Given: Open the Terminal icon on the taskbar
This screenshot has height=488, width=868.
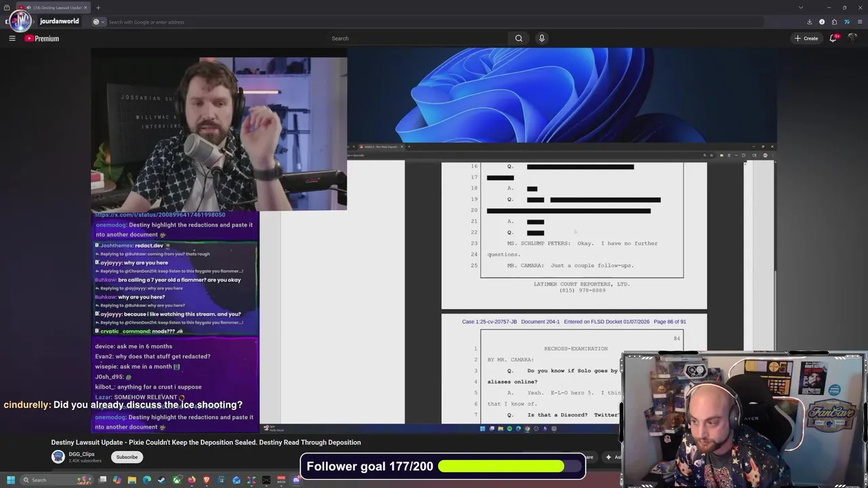Looking at the screenshot, I should pos(267,480).
